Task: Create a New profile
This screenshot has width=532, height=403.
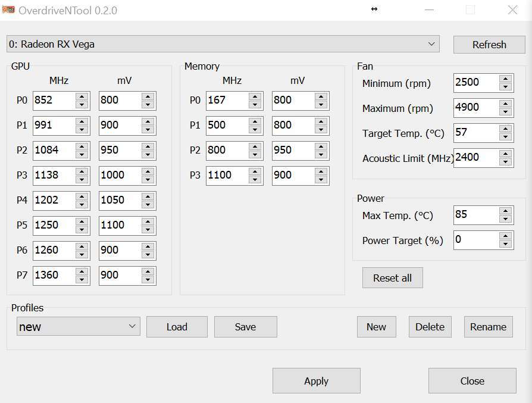Action: tap(376, 327)
